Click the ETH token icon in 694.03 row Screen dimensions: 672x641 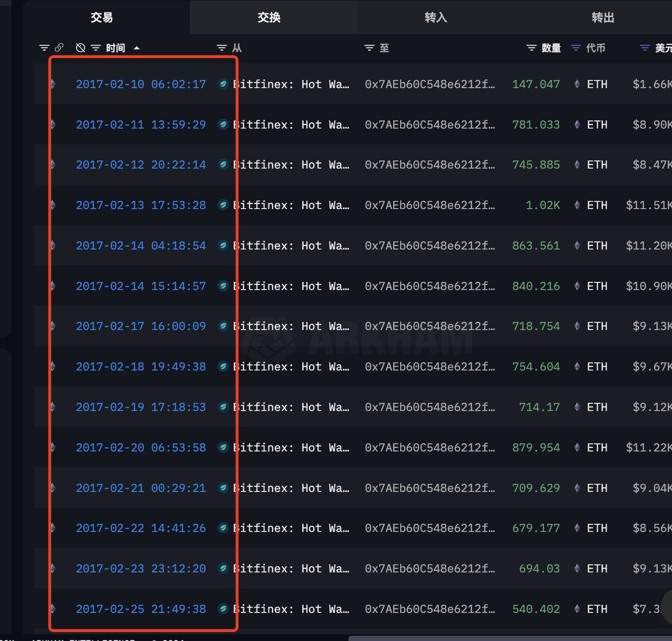[577, 568]
